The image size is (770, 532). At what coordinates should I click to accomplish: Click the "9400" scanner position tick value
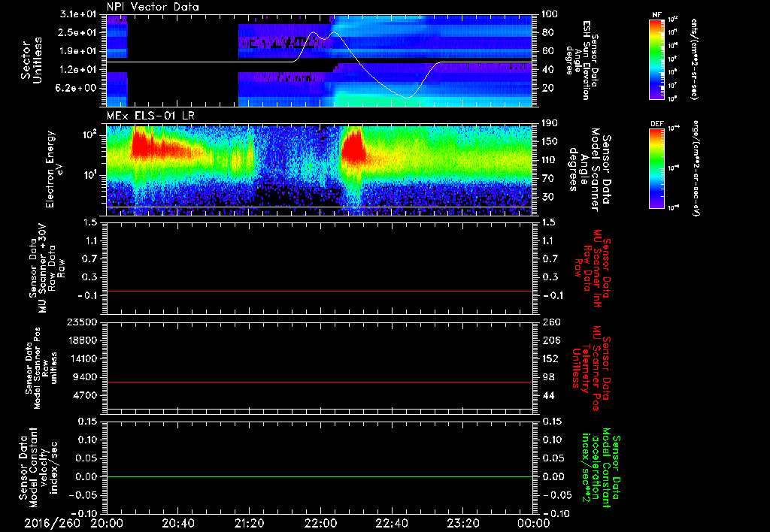click(x=86, y=377)
